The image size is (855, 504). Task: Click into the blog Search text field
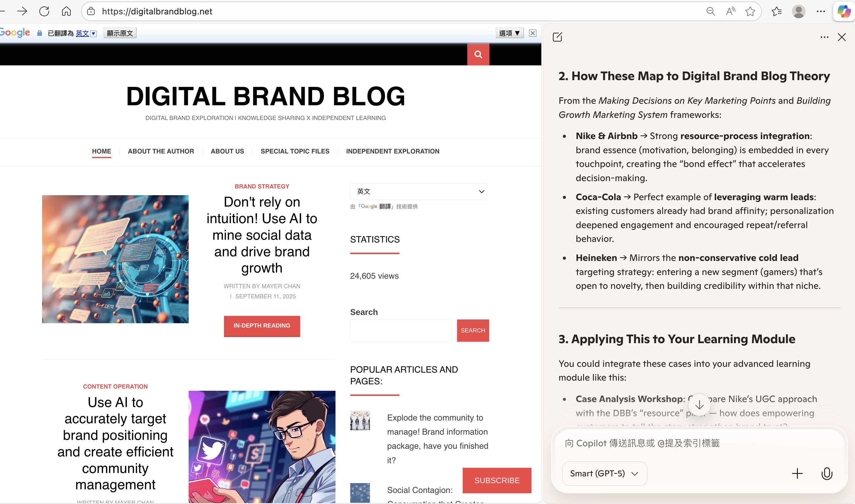coord(401,331)
